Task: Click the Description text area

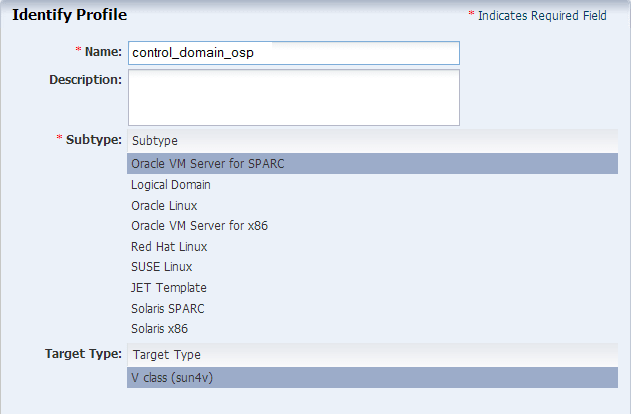Action: point(294,97)
